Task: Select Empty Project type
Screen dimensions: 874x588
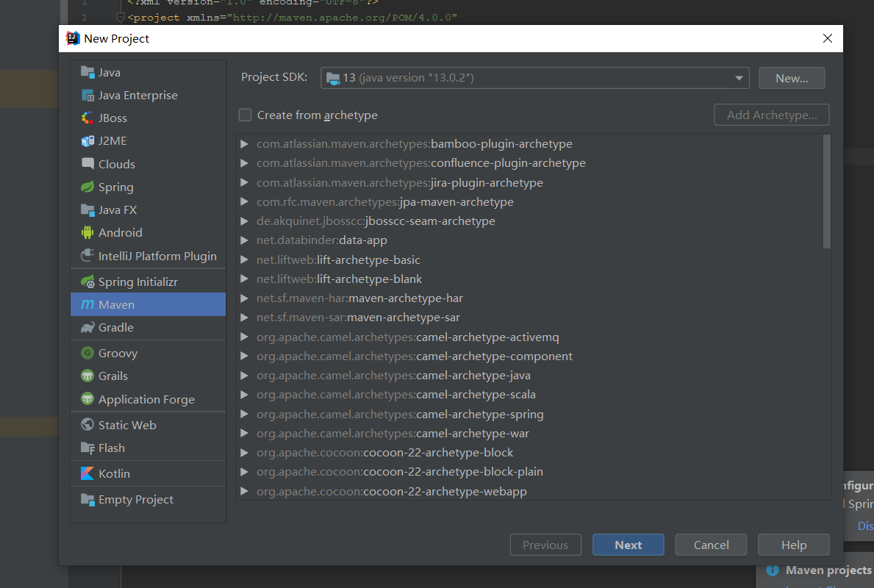Action: (148, 499)
